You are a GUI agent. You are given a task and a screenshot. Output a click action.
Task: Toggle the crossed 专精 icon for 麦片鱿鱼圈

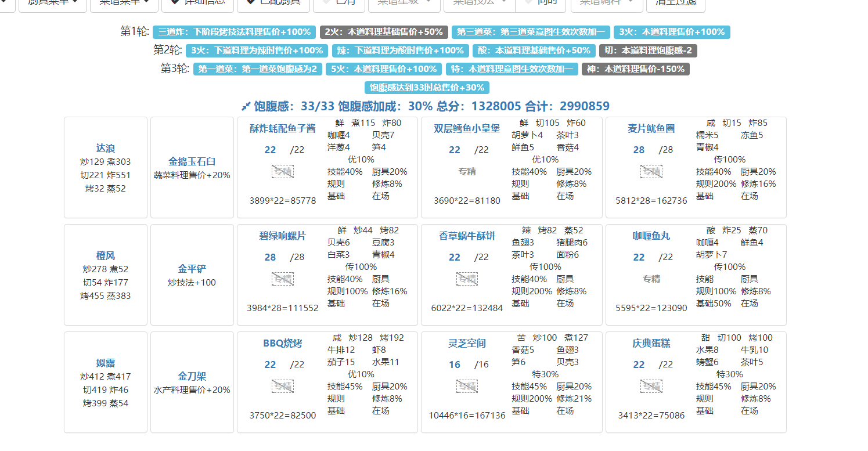[x=651, y=171]
